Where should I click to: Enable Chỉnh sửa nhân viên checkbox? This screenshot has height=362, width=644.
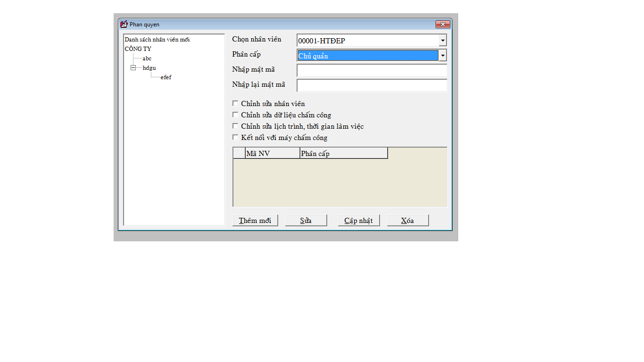(x=236, y=103)
